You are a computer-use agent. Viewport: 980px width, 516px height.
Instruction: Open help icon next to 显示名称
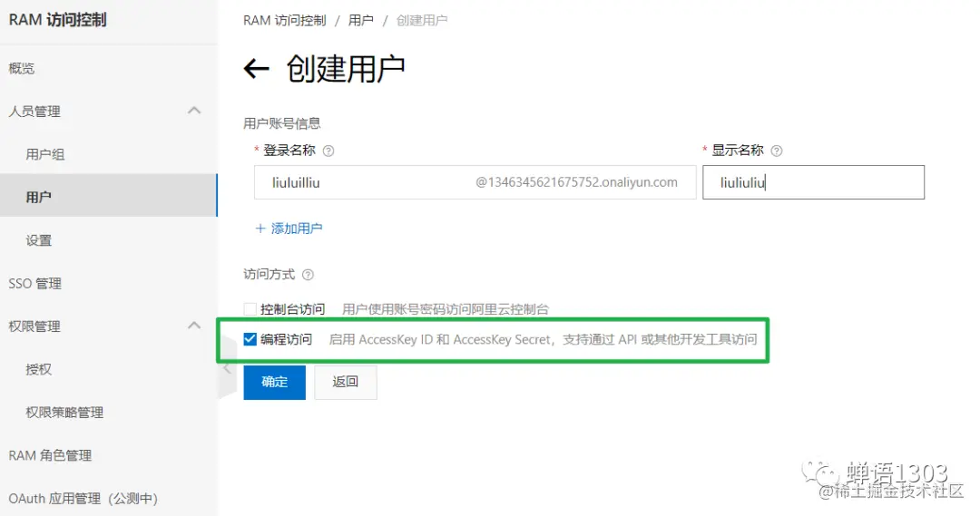pyautogui.click(x=776, y=151)
